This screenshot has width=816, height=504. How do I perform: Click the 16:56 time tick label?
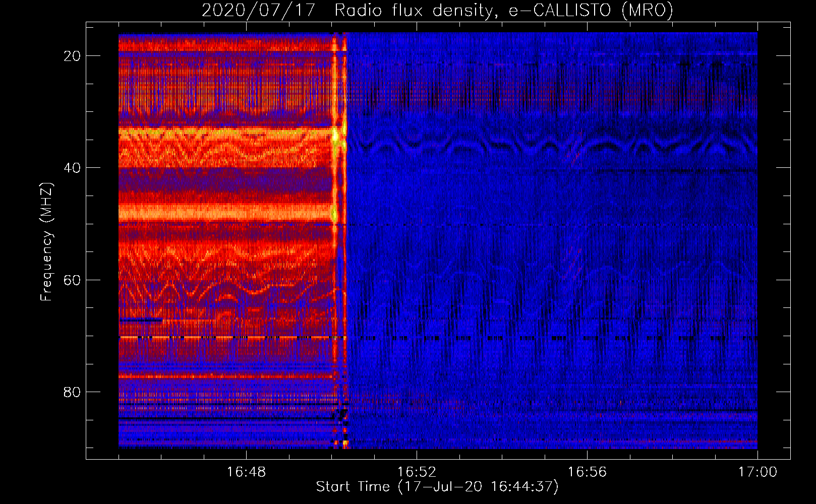[587, 472]
